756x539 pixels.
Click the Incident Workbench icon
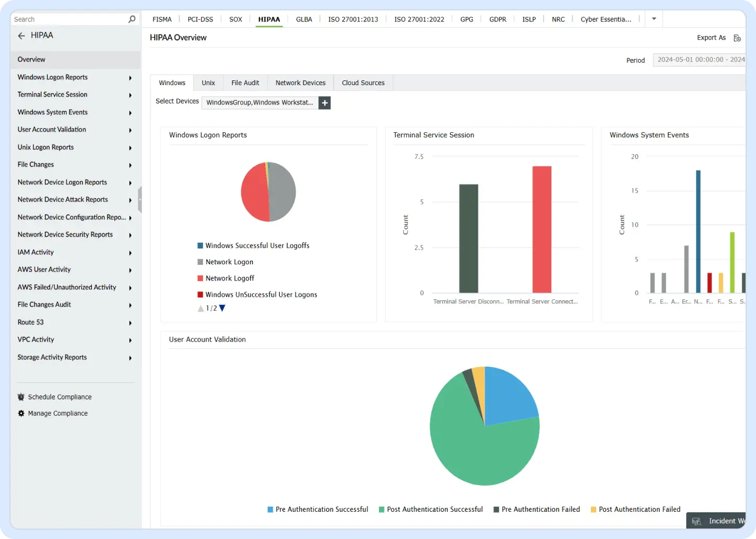[696, 521]
